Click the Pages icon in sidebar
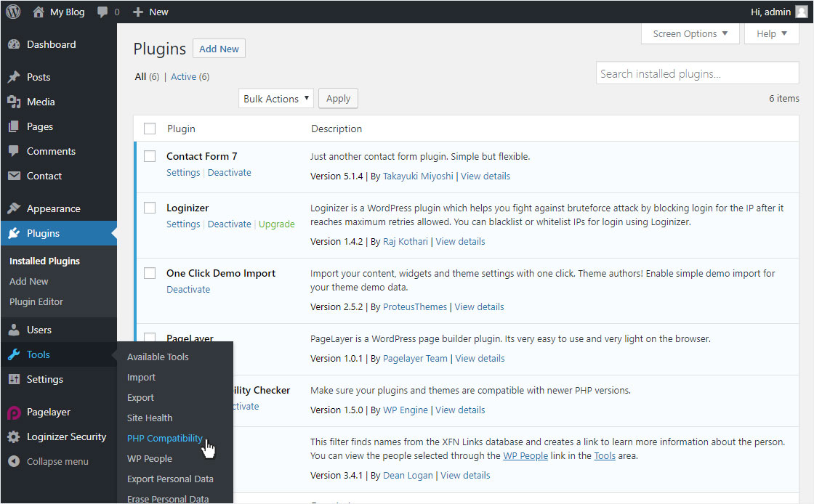814x504 pixels. 14,126
